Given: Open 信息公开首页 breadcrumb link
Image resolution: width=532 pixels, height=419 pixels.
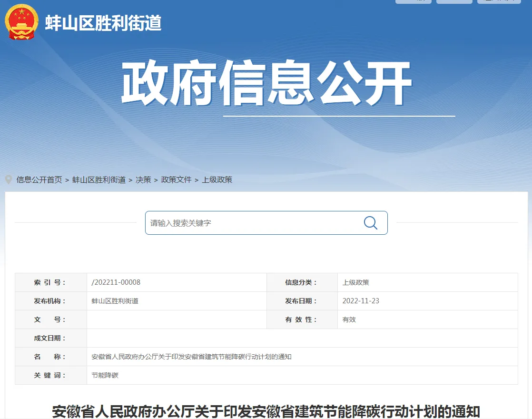Looking at the screenshot, I should (39, 180).
